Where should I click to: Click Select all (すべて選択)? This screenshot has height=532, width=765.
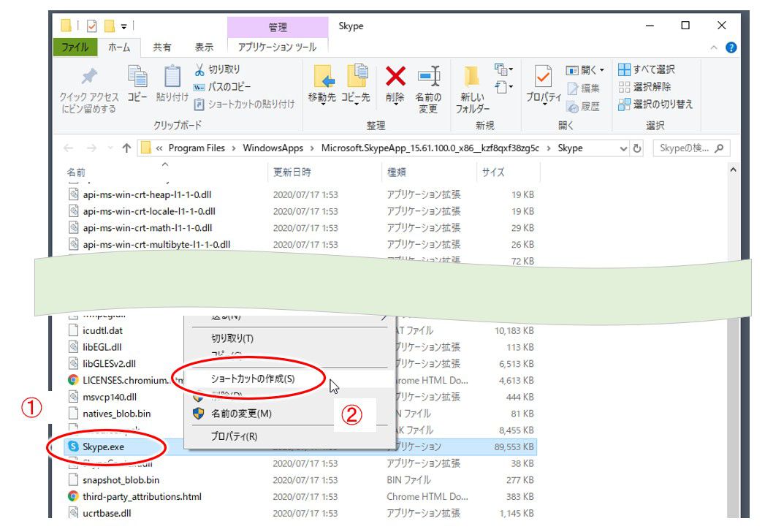[x=647, y=69]
